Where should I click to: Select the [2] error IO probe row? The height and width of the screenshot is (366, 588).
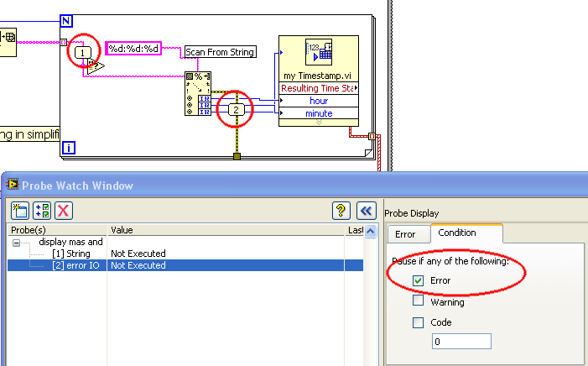pyautogui.click(x=185, y=265)
